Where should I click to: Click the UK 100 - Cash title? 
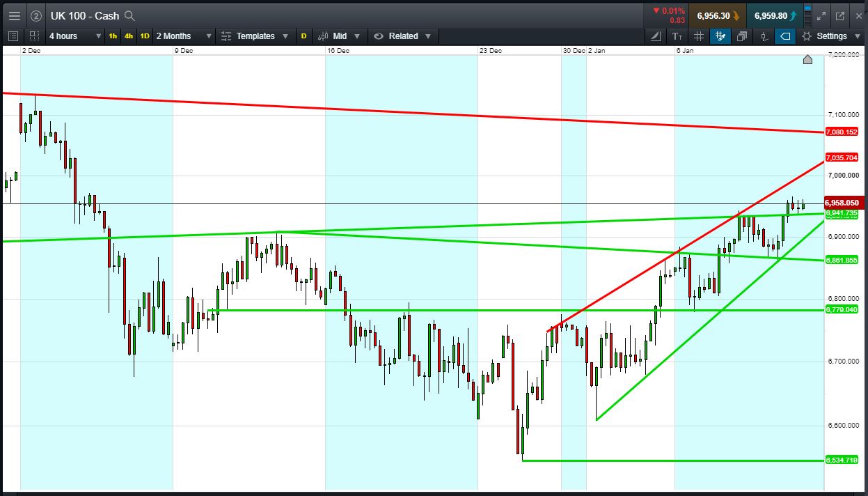[x=84, y=15]
